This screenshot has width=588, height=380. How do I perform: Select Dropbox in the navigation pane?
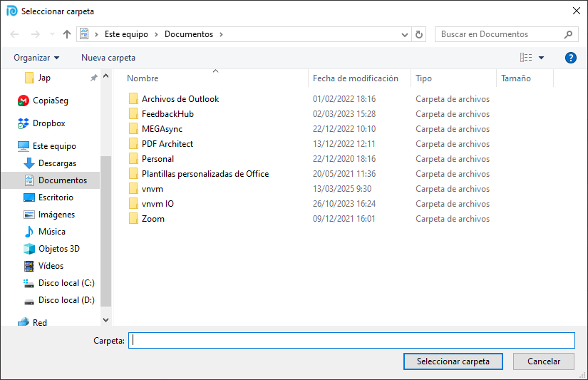[48, 123]
